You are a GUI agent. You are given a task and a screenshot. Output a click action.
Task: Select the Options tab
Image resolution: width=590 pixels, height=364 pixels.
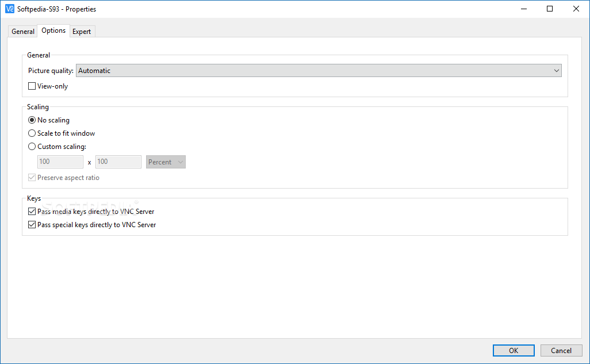tap(53, 30)
